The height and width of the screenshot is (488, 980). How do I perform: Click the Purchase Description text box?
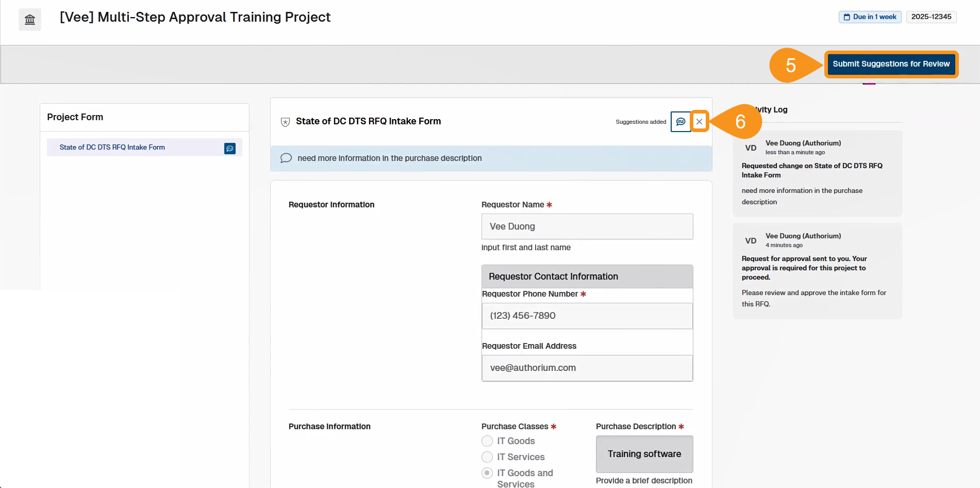coord(644,454)
